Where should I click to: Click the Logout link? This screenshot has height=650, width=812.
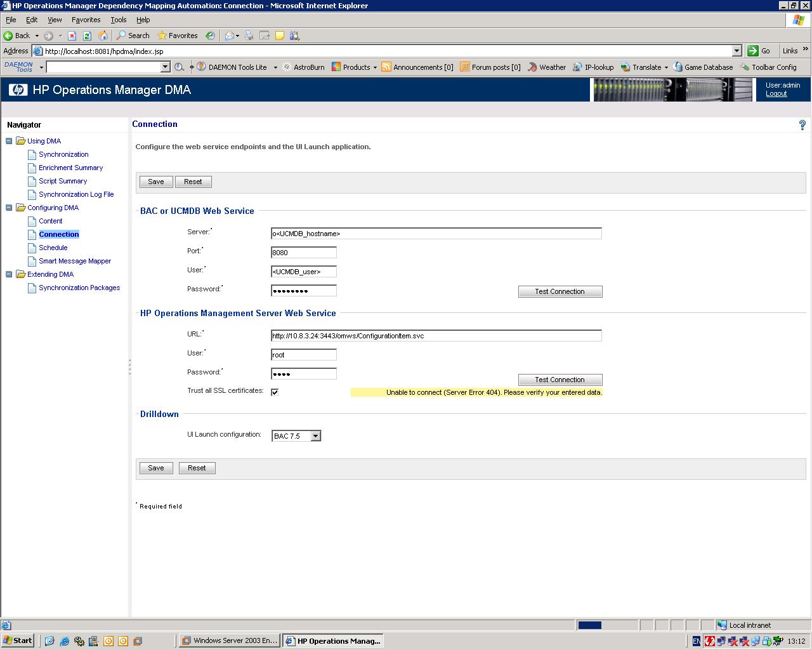point(776,94)
